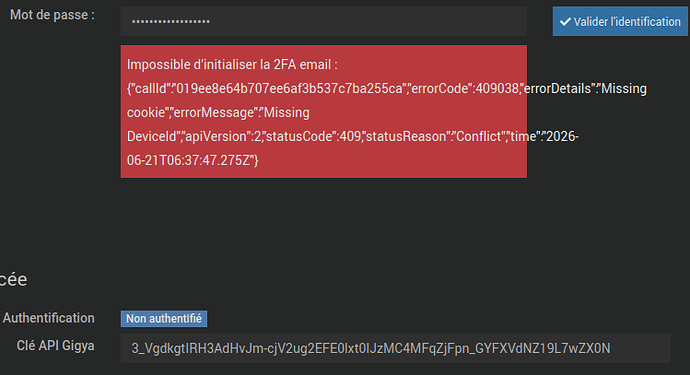Screen dimensions: 690x375
Task: Click the Mot de passe label
Action: tap(52, 15)
